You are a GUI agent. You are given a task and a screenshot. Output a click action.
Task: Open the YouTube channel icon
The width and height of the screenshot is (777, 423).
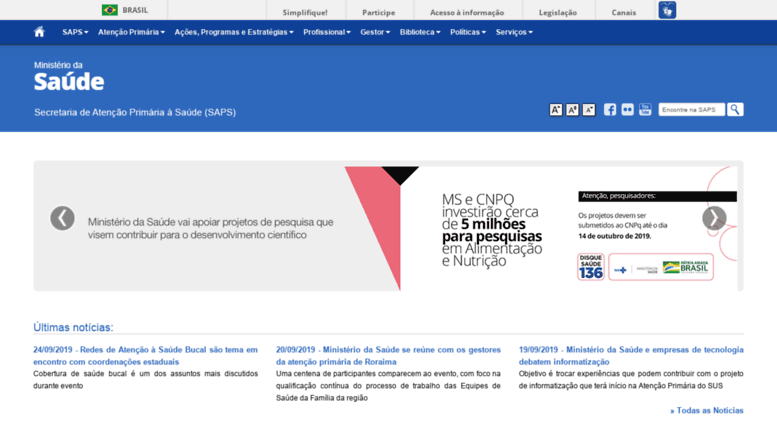[x=645, y=109]
